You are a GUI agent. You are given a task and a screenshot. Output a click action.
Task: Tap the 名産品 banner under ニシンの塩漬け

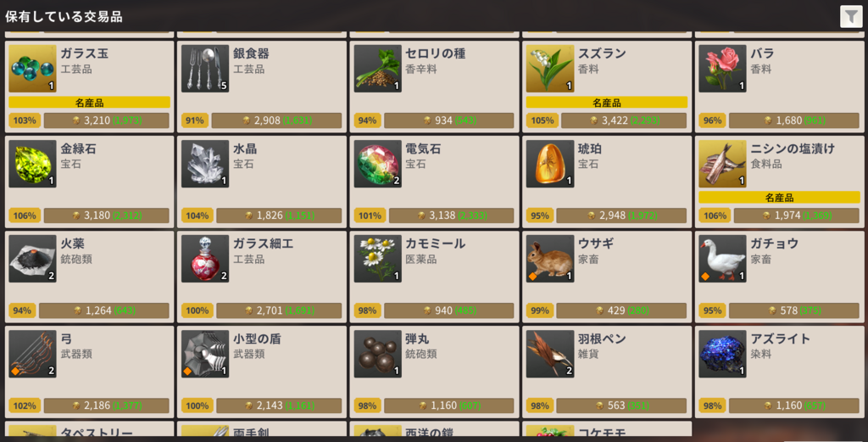(x=780, y=197)
